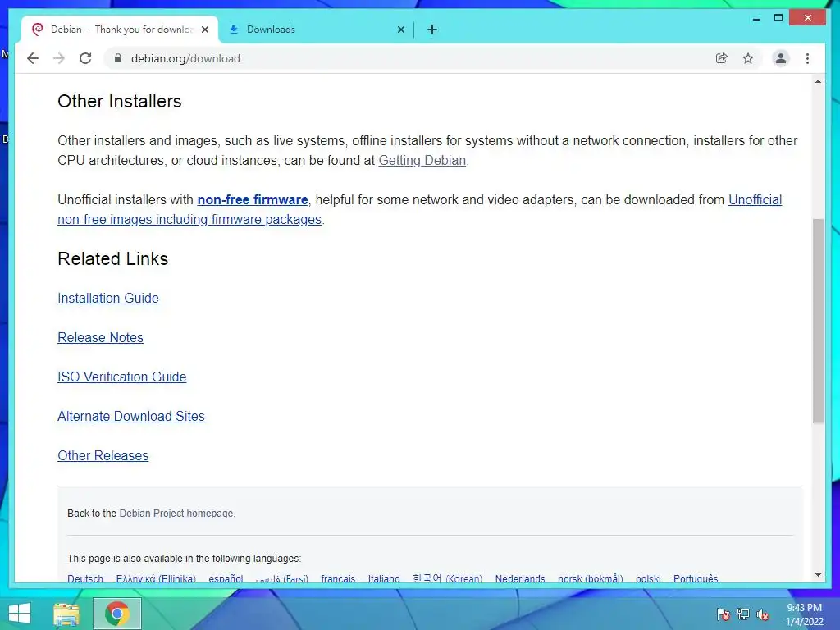This screenshot has height=630, width=840.
Task: Open the Getting Debian link
Action: coord(422,160)
